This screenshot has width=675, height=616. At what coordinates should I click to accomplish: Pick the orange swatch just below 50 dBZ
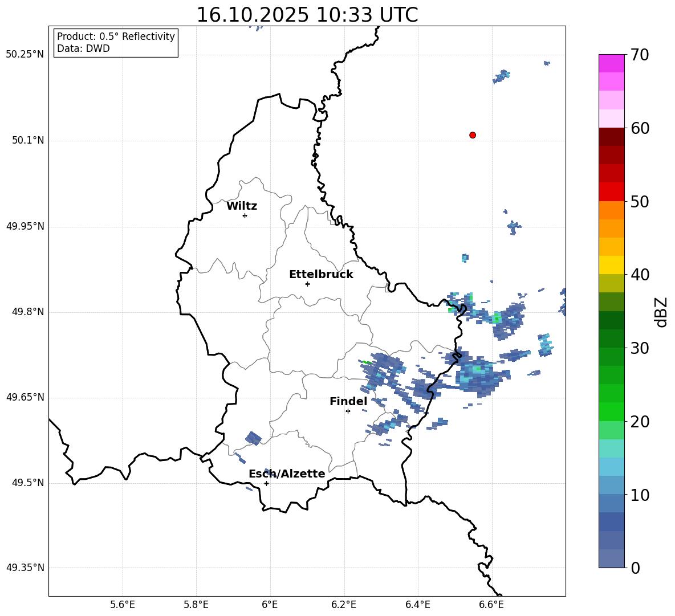point(612,210)
